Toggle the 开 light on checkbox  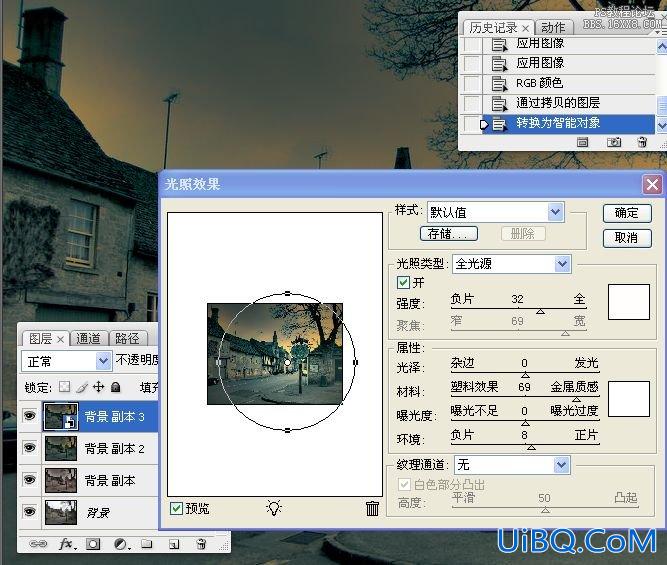(403, 282)
